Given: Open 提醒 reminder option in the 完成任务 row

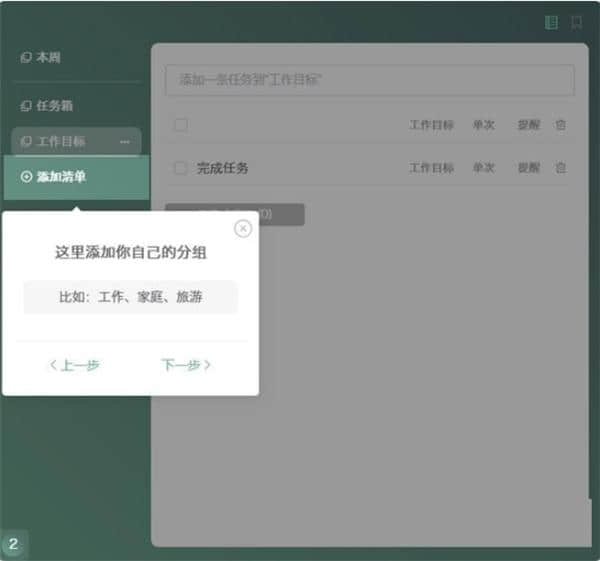Looking at the screenshot, I should pos(528,168).
